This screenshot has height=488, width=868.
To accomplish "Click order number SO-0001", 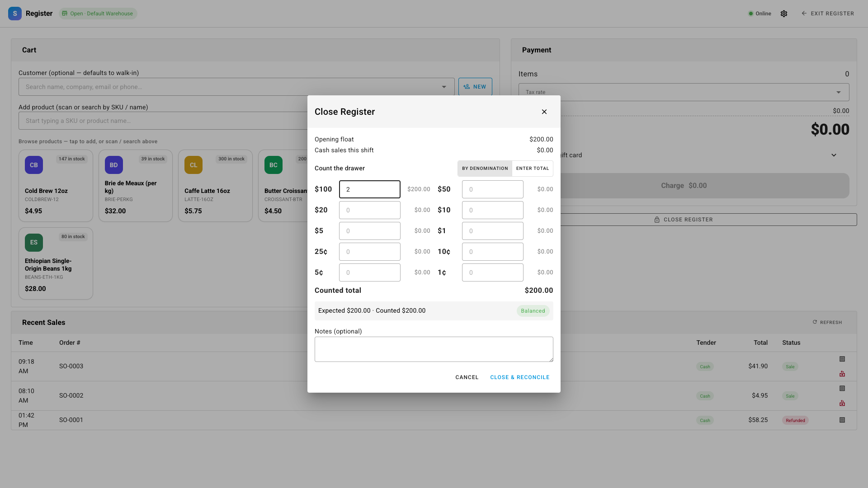I will pyautogui.click(x=71, y=420).
